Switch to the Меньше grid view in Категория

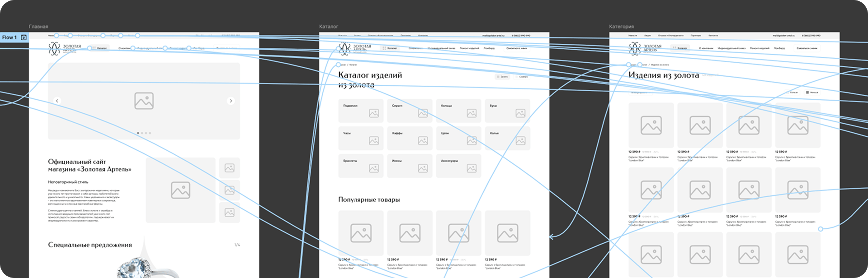click(x=812, y=92)
